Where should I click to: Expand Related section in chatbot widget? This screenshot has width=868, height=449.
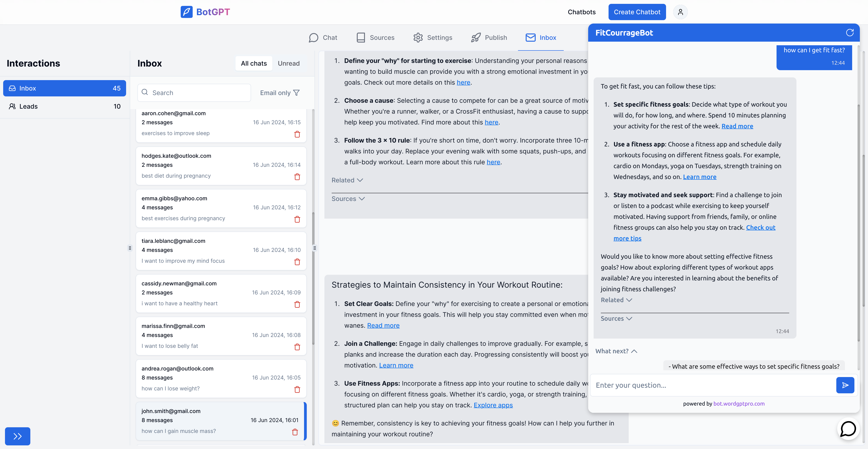click(x=616, y=300)
